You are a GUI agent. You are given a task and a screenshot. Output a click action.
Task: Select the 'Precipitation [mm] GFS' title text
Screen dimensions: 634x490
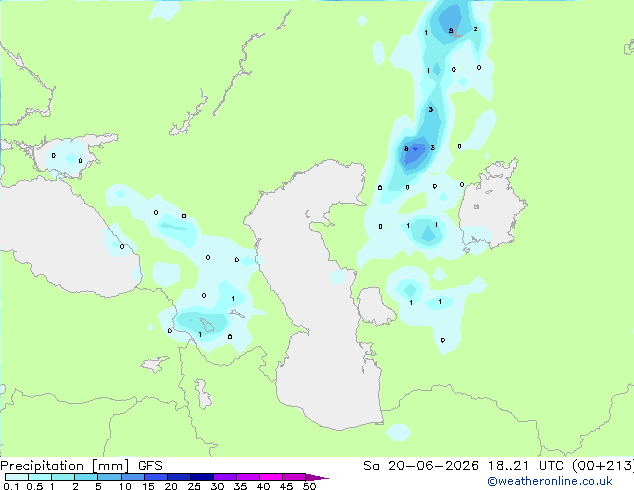81,466
